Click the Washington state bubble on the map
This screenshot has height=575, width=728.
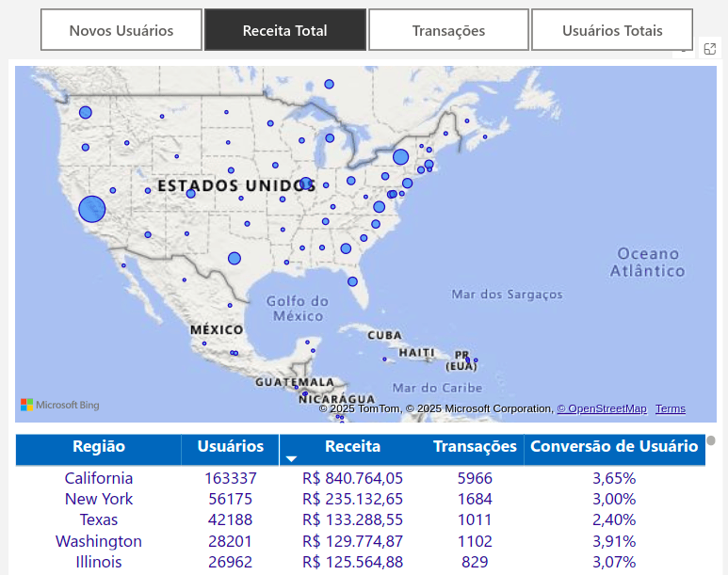tap(86, 112)
